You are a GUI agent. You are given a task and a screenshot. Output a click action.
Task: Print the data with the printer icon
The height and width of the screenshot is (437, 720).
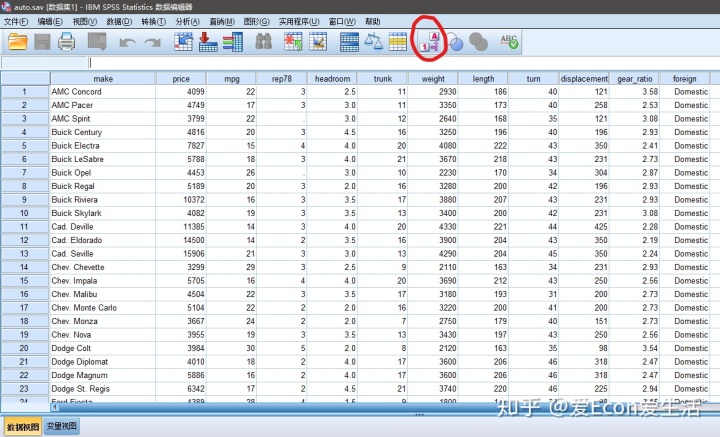coord(67,42)
